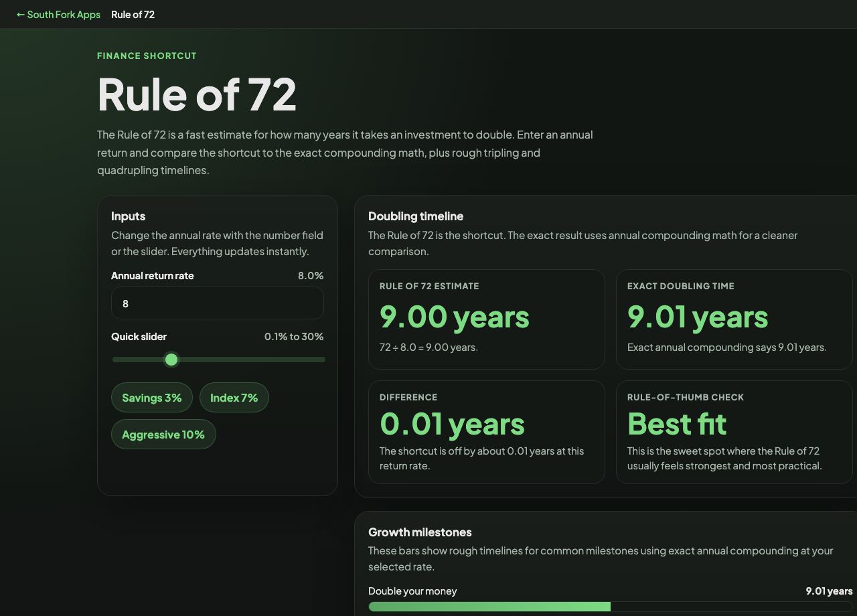The width and height of the screenshot is (857, 616).
Task: Click the Rule of 72 breadcrumb title
Action: click(x=133, y=14)
